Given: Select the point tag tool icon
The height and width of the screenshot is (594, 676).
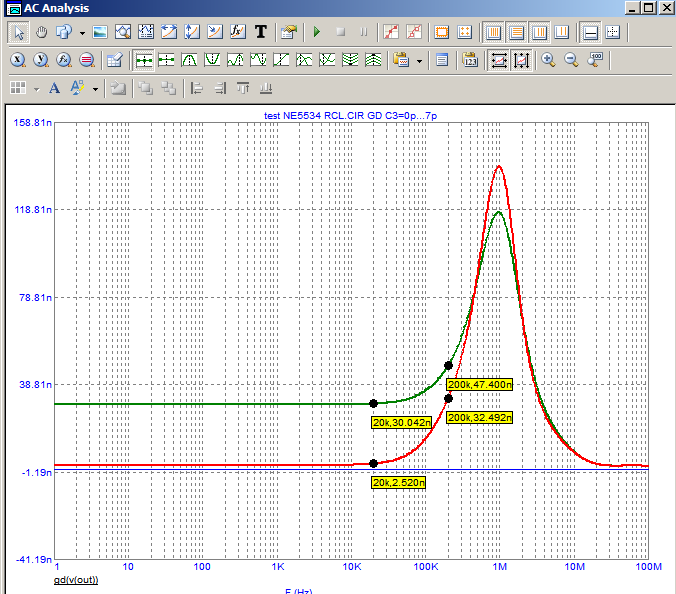Looking at the screenshot, I should click(x=214, y=32).
